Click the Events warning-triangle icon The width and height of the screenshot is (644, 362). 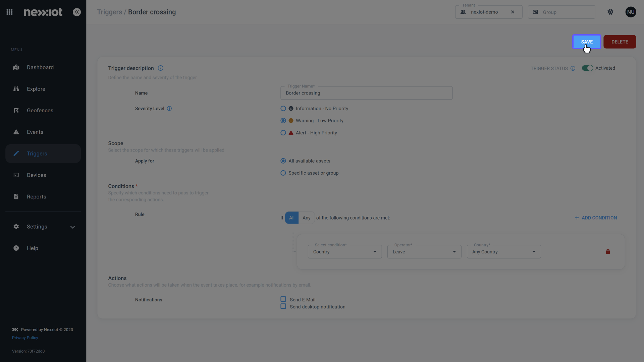click(16, 132)
